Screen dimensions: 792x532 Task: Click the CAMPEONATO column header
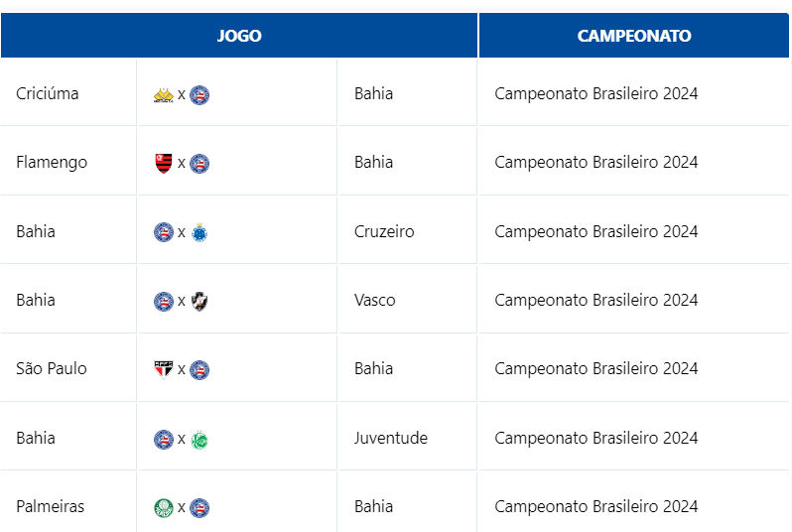tap(634, 36)
